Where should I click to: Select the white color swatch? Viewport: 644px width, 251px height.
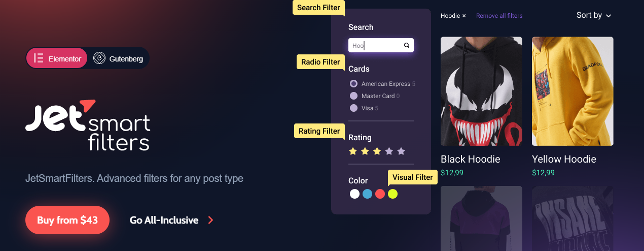[x=354, y=194]
